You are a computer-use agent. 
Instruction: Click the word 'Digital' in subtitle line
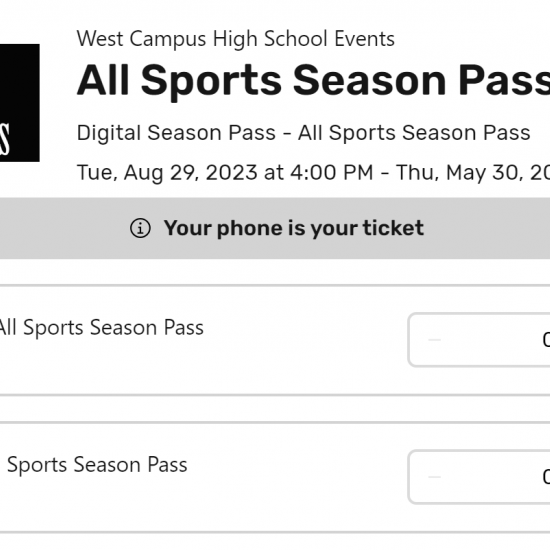tap(109, 133)
